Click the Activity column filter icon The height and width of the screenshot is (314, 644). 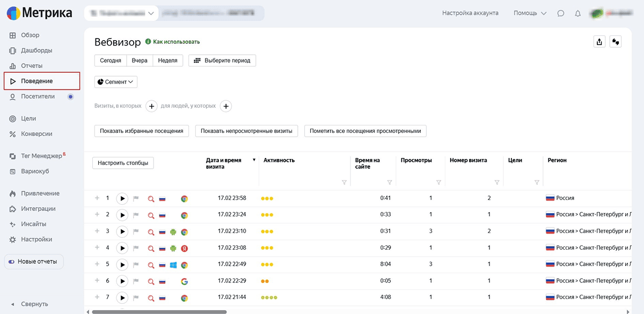344,183
